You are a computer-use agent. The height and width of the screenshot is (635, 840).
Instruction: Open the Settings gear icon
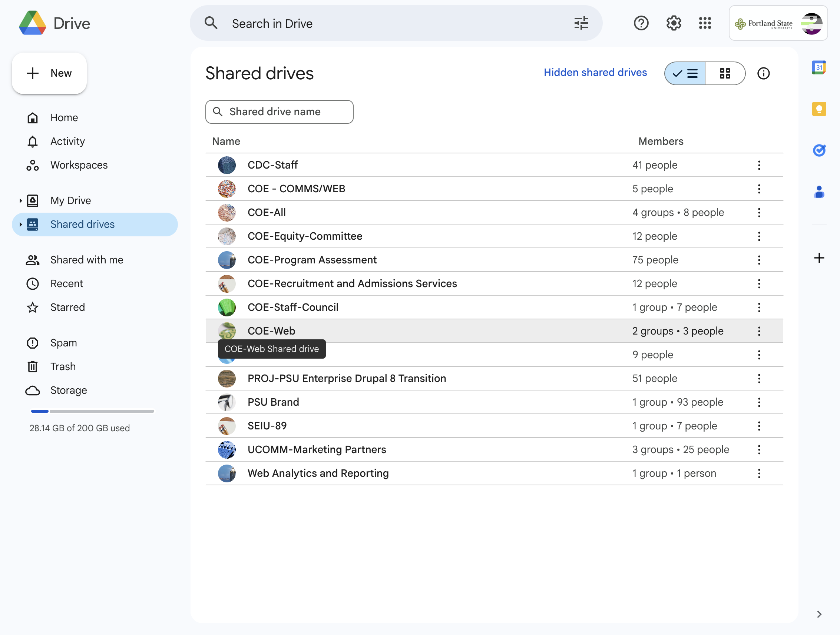[x=673, y=23]
